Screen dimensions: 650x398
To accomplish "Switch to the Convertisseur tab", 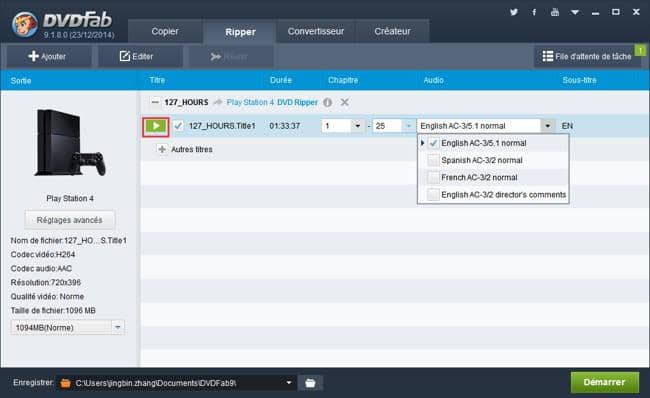I will (x=316, y=31).
